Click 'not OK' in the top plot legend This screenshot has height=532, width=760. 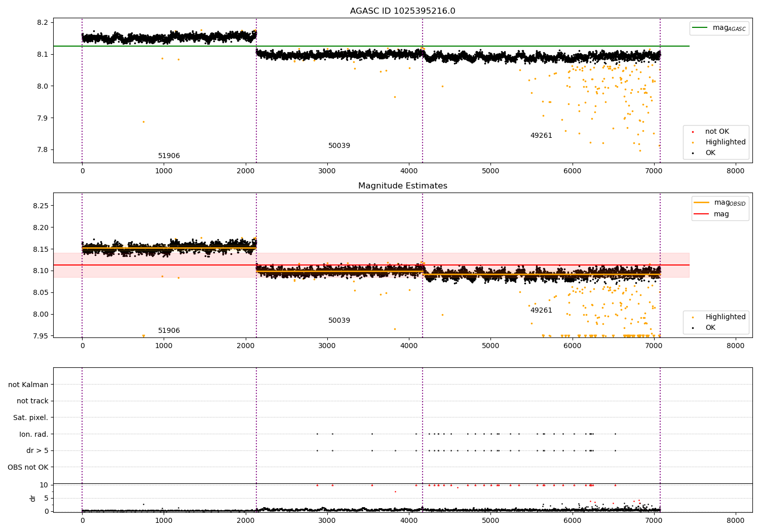pos(717,132)
